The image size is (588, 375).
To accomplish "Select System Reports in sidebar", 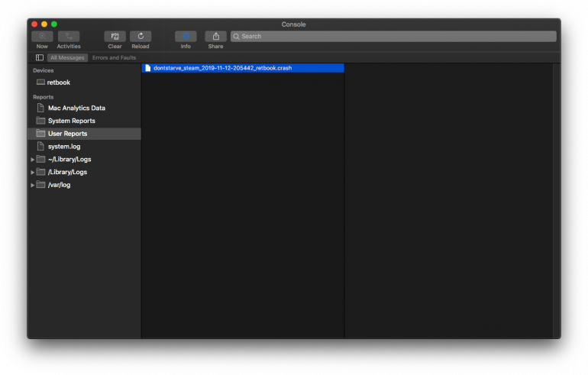I will pos(71,121).
